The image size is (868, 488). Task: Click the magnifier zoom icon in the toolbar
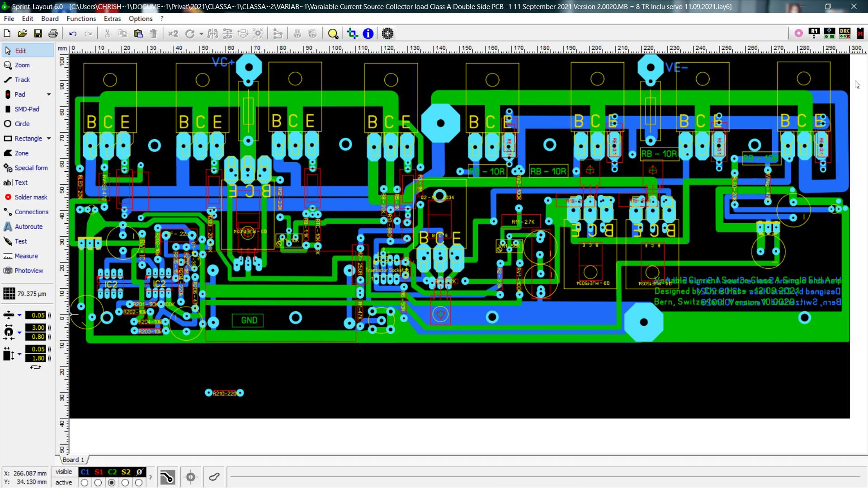(333, 33)
